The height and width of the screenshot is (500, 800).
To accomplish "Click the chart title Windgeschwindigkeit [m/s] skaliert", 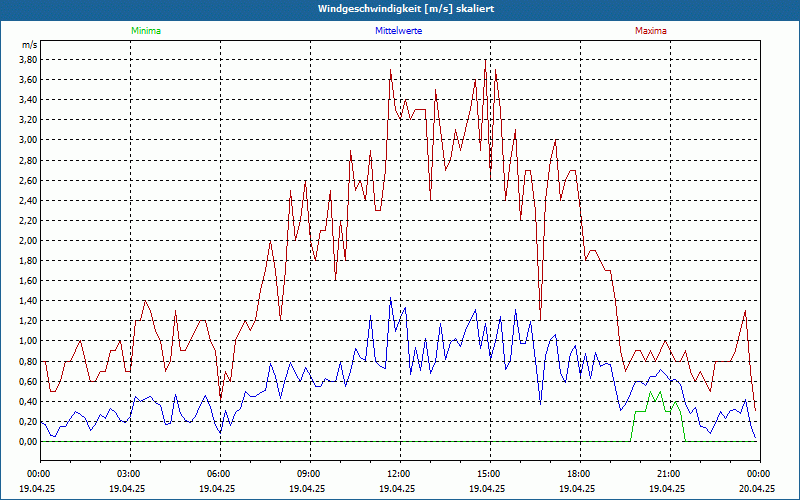I will (406, 9).
